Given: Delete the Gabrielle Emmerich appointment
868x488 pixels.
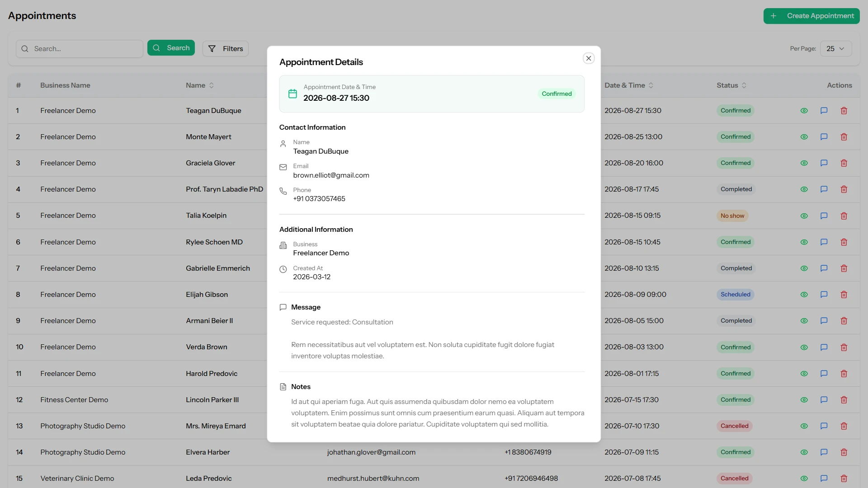Looking at the screenshot, I should click(x=844, y=268).
